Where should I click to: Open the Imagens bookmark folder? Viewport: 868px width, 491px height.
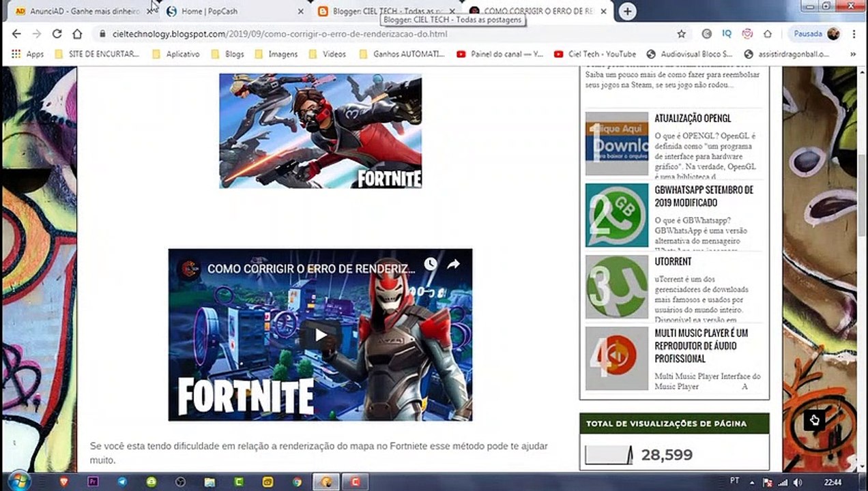[x=276, y=54]
